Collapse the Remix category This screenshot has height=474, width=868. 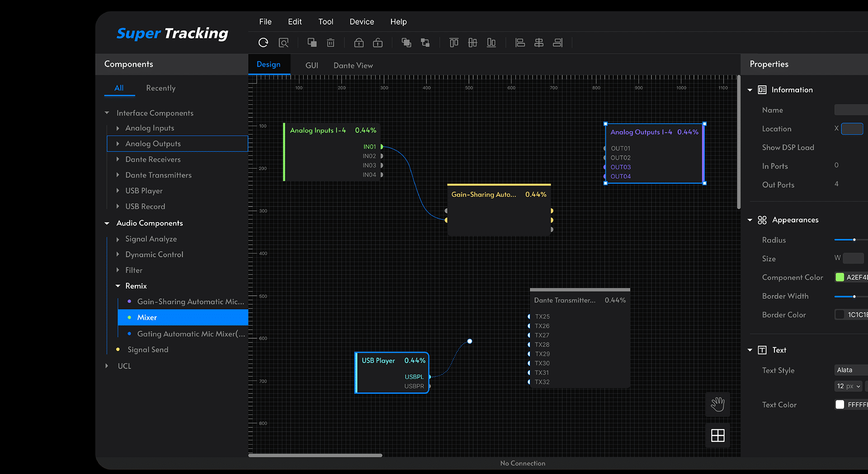click(118, 286)
